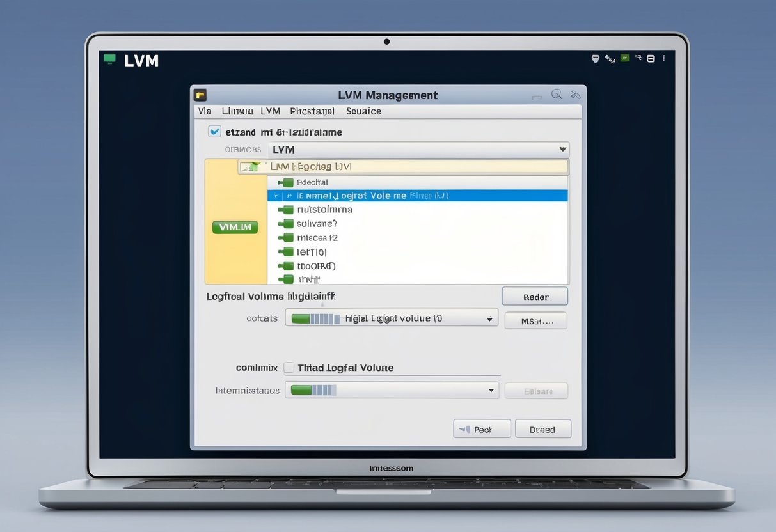
Task: Click the green drive icon next to 'rutstoimma'
Action: coord(285,210)
